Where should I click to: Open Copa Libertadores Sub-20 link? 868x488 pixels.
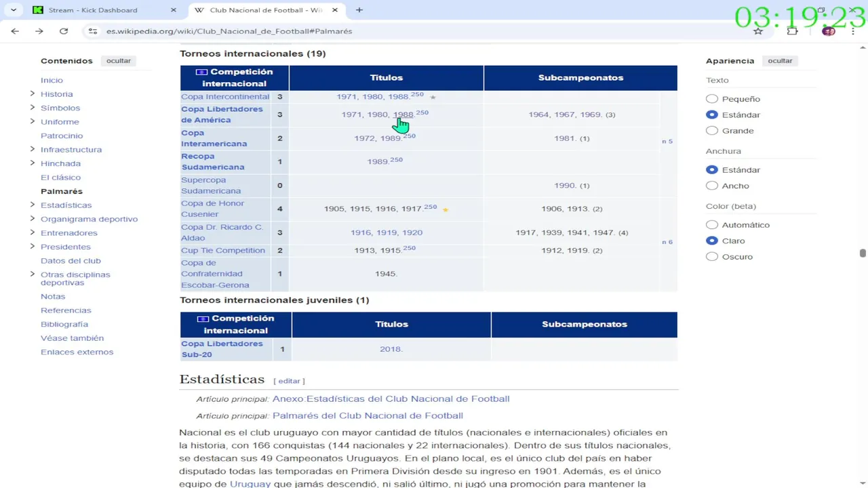222,349
